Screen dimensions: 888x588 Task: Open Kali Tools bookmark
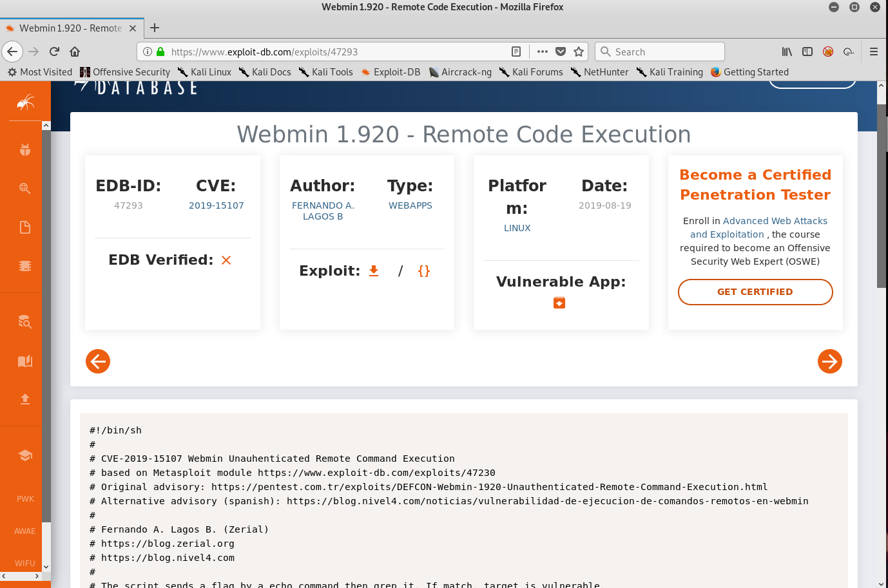click(325, 72)
